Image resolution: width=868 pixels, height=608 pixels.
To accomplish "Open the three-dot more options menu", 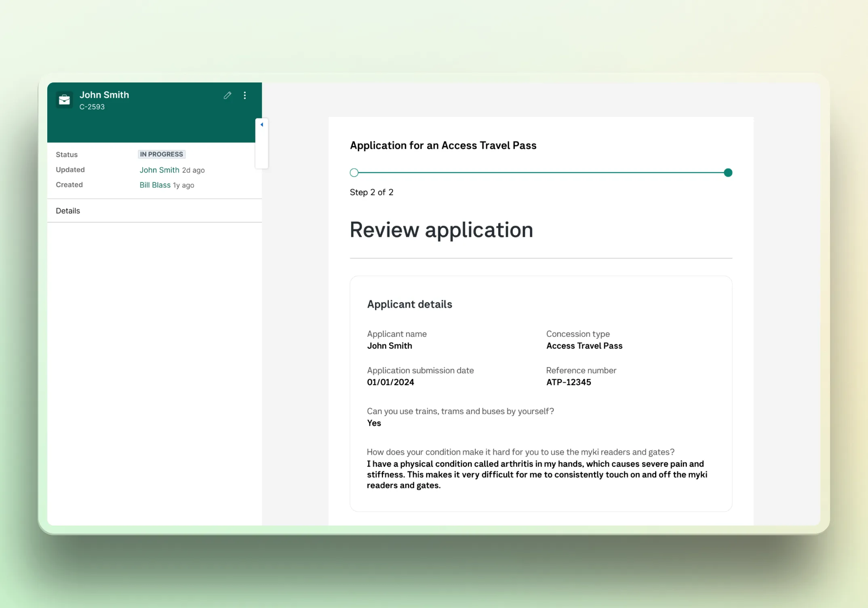I will click(245, 95).
